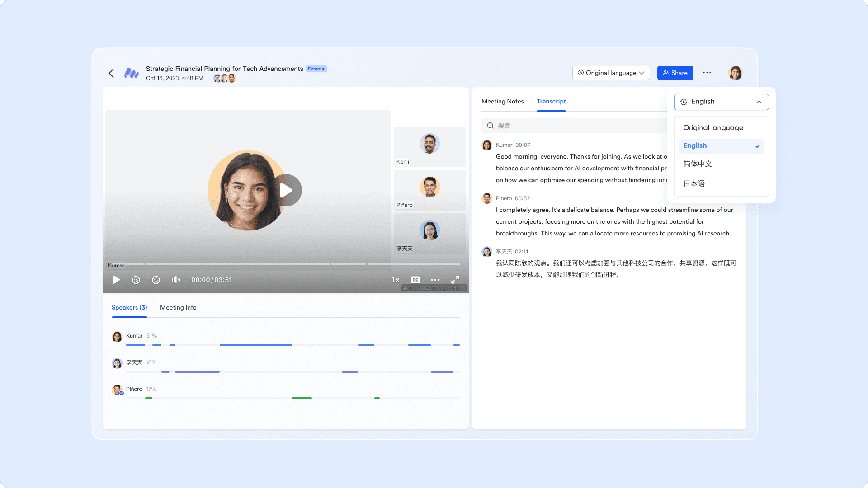868x488 pixels.
Task: Open the Original language selector
Action: tap(611, 73)
